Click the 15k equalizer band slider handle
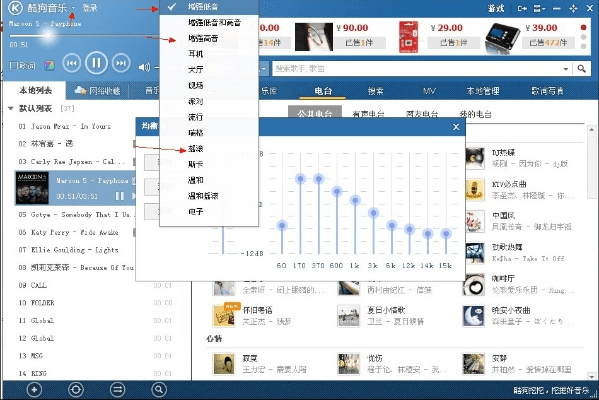 (x=446, y=233)
